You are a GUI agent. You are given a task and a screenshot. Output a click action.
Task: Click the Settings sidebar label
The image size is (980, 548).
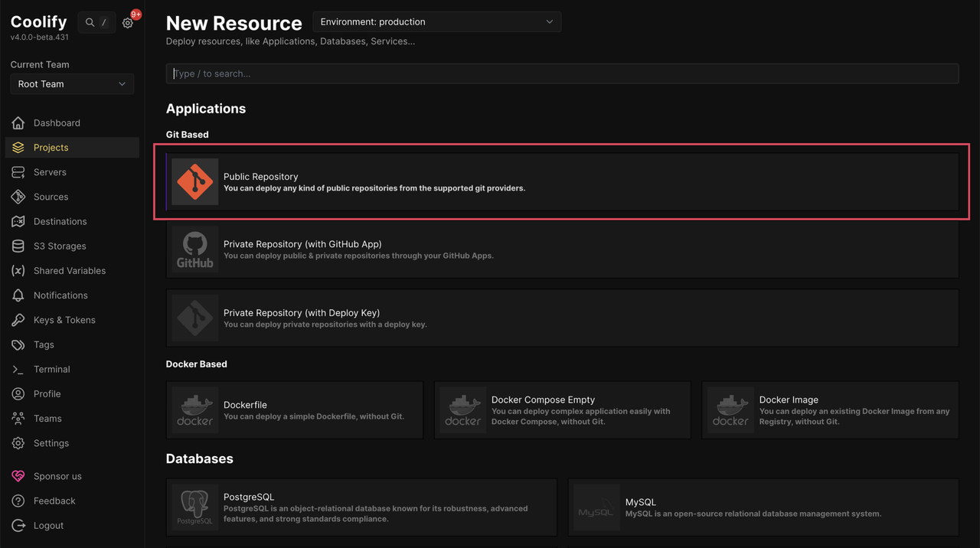(51, 443)
